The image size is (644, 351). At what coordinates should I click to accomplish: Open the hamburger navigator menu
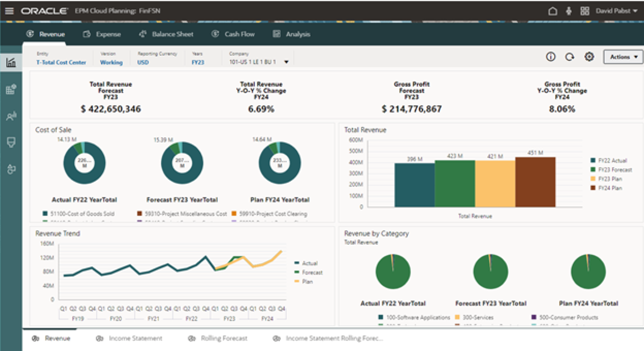click(x=9, y=11)
